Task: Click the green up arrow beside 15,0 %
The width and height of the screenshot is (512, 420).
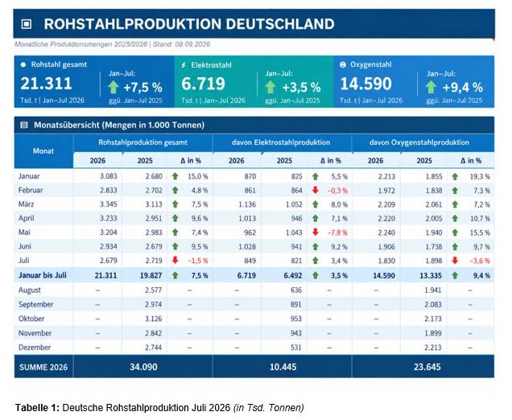Action: point(175,176)
